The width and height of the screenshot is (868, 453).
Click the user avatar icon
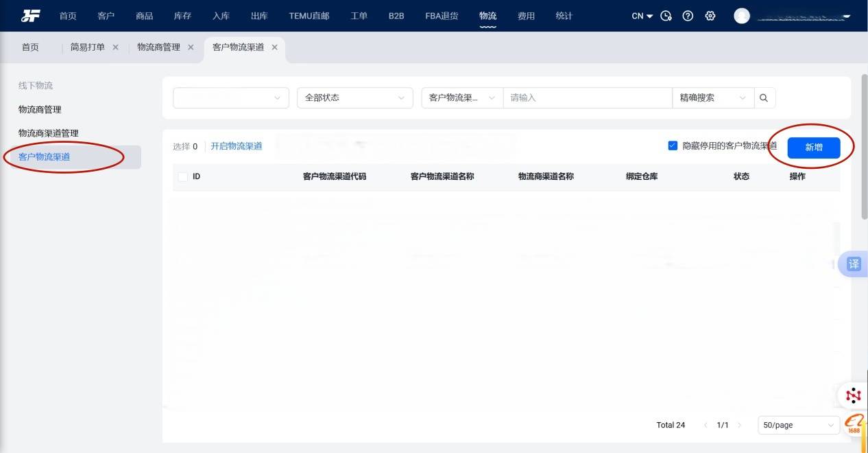click(x=742, y=16)
